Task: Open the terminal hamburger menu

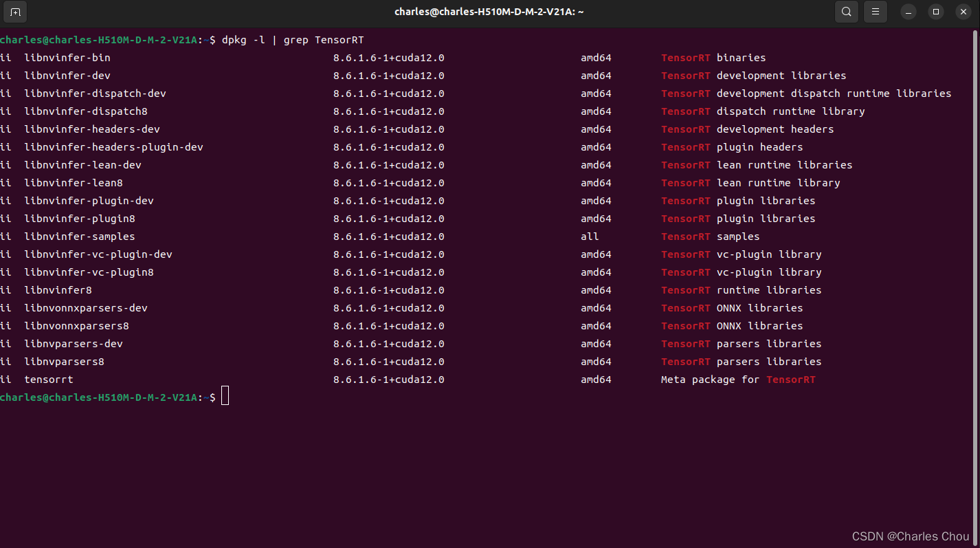Action: (875, 12)
